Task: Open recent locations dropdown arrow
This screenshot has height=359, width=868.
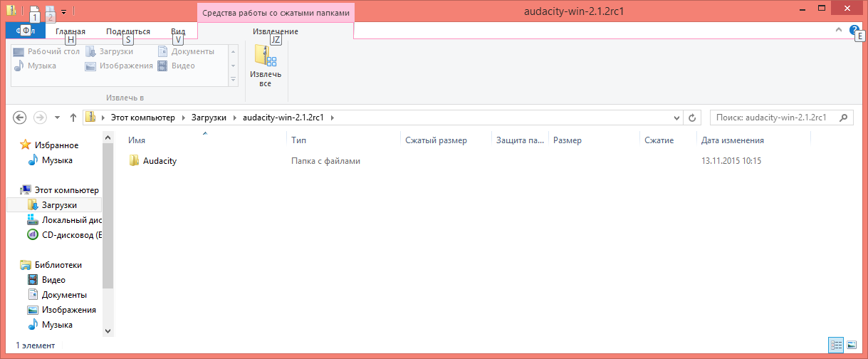Action: coord(56,118)
